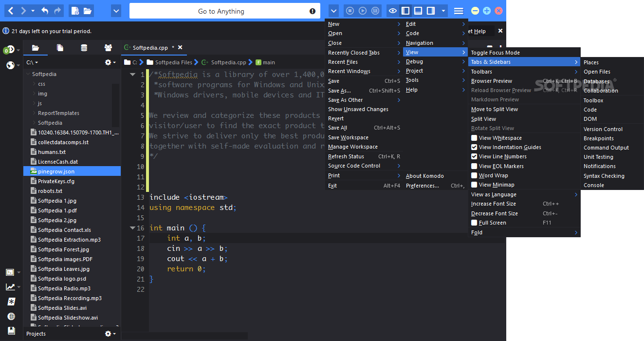This screenshot has width=644, height=341.
Task: Click the Go to Anything info icon
Action: [x=313, y=11]
